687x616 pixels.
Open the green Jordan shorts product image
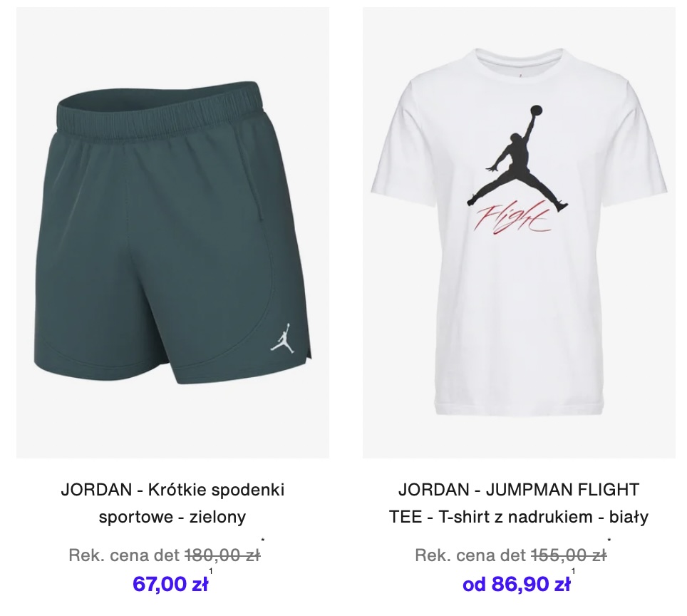pos(172,233)
